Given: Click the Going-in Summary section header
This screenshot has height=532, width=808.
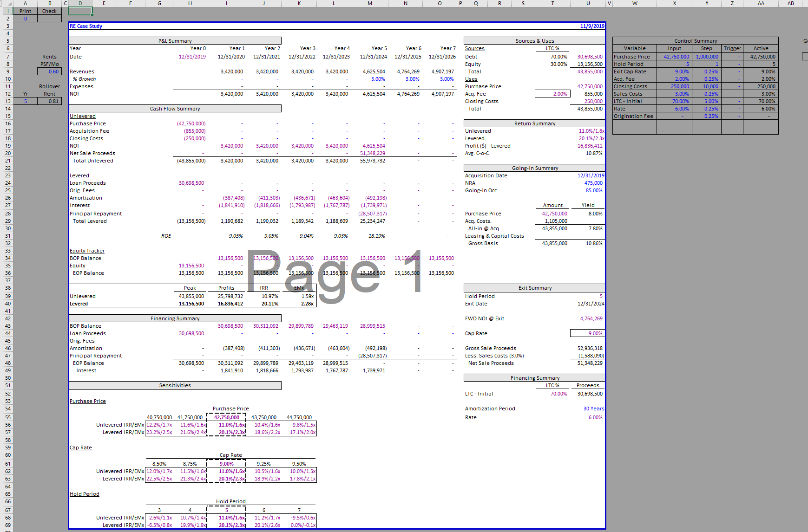Looking at the screenshot, I should tap(534, 168).
